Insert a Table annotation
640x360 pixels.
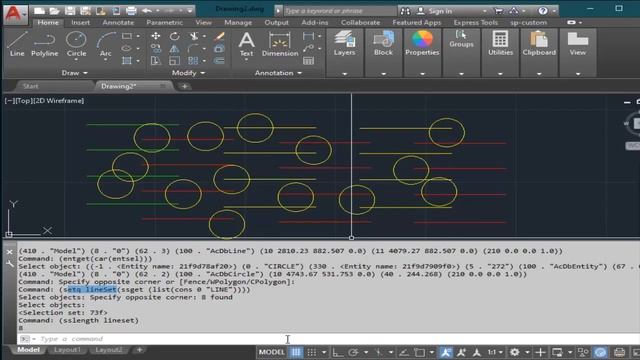[x=309, y=61]
